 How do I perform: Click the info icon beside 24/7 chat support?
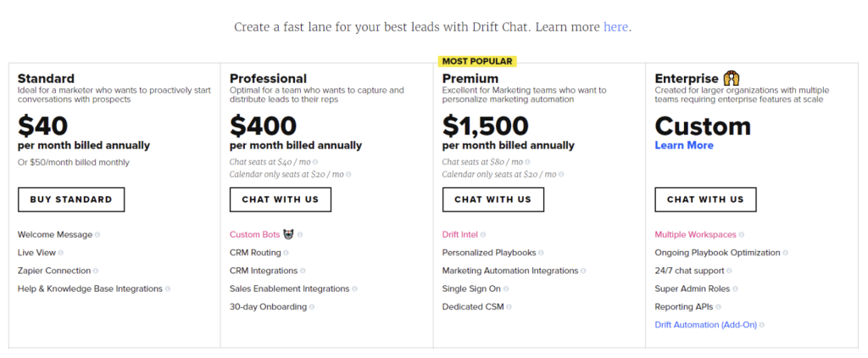click(729, 271)
